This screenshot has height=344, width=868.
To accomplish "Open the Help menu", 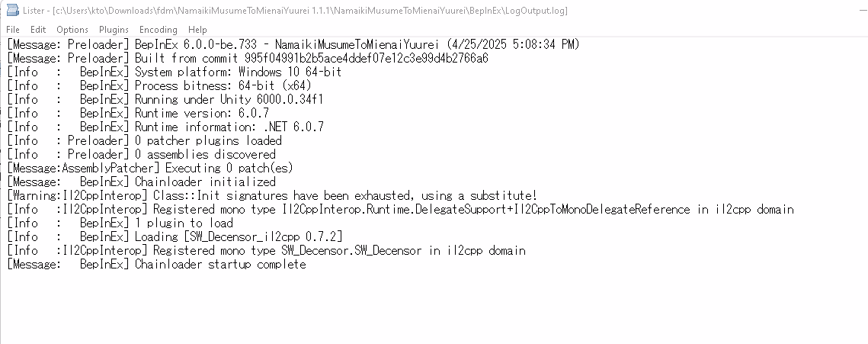I will (197, 30).
